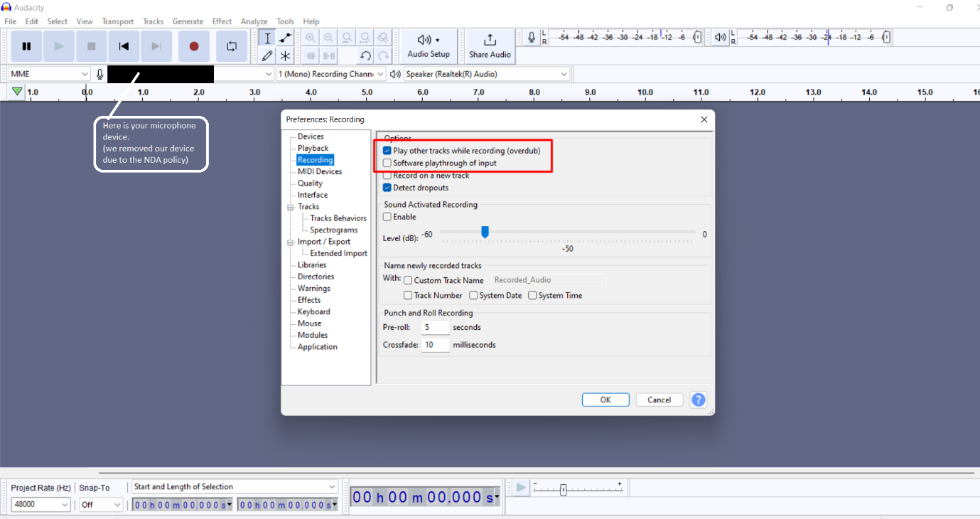Open Start and Length of Selection dropdown
Image resolution: width=980 pixels, height=519 pixels.
[x=235, y=487]
